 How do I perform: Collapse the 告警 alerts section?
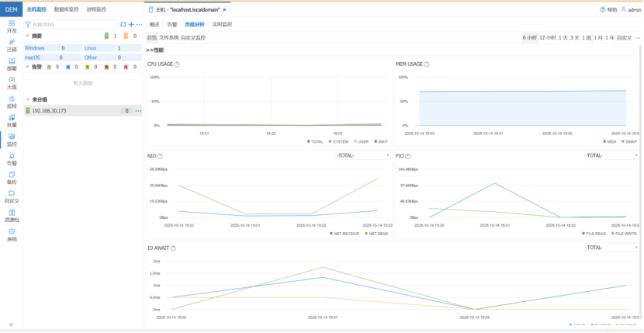(27, 67)
